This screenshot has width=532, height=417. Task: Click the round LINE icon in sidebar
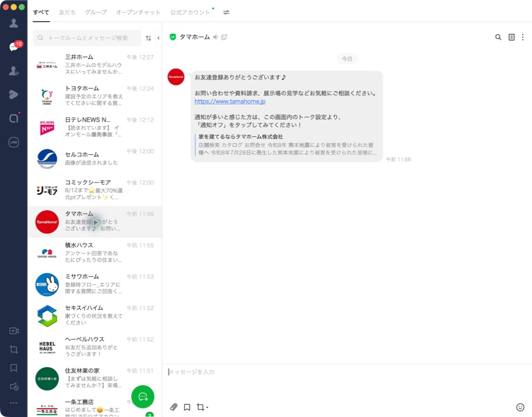(14, 142)
